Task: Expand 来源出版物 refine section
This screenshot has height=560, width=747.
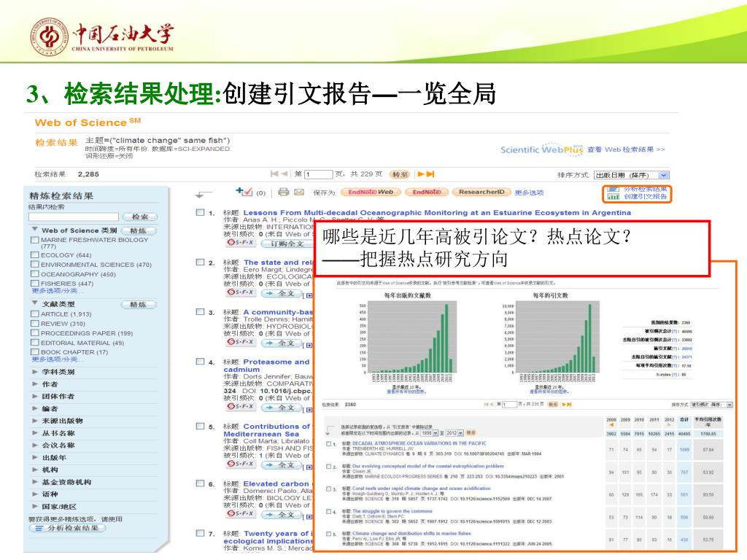Action: coord(35,421)
